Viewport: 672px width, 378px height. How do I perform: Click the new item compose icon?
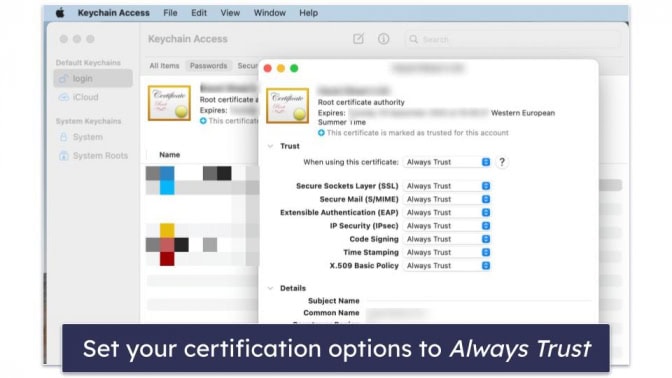pyautogui.click(x=358, y=39)
